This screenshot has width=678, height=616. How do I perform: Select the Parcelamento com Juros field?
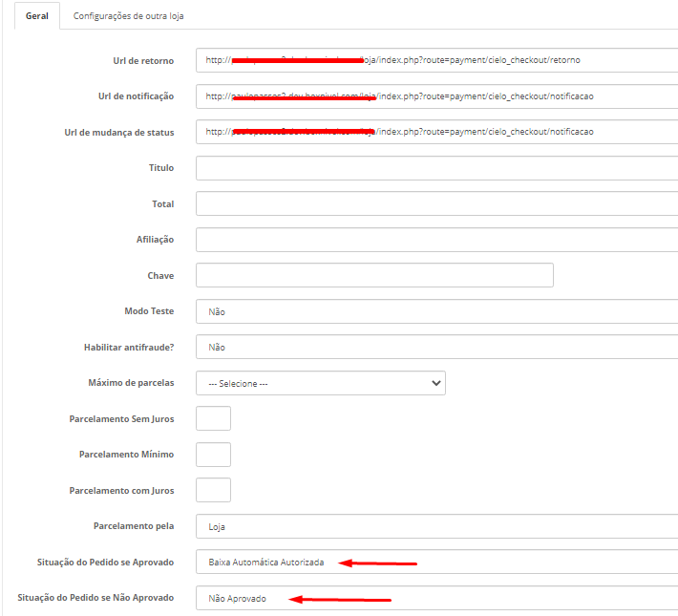[213, 490]
